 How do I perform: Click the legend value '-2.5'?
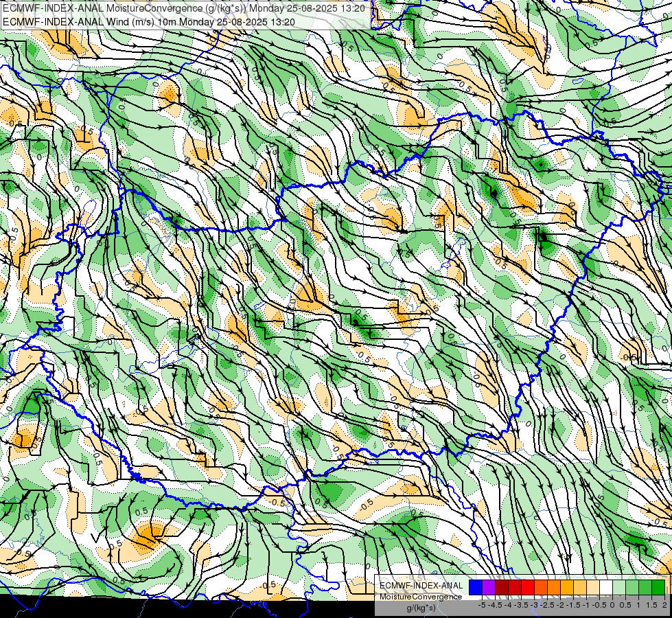(547, 605)
